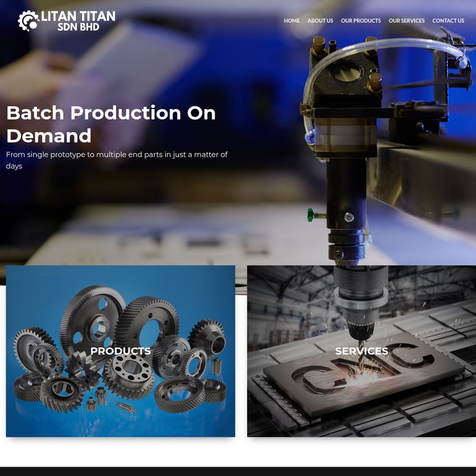Click the largest gear in Products image

[92, 322]
